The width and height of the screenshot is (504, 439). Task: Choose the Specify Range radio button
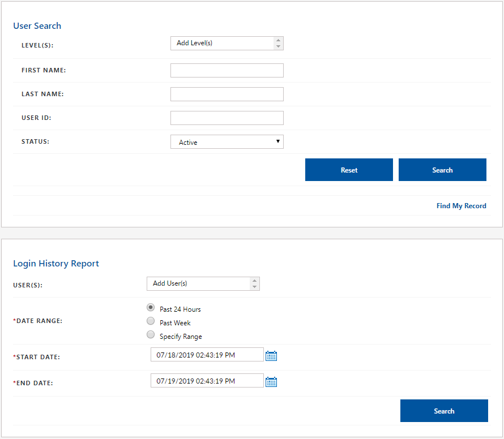[151, 334]
